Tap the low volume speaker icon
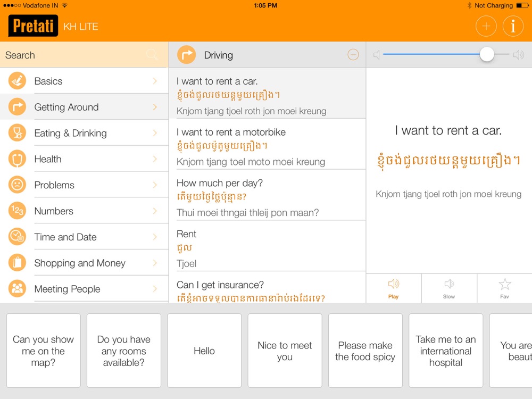Image resolution: width=532 pixels, height=399 pixels. (376, 55)
